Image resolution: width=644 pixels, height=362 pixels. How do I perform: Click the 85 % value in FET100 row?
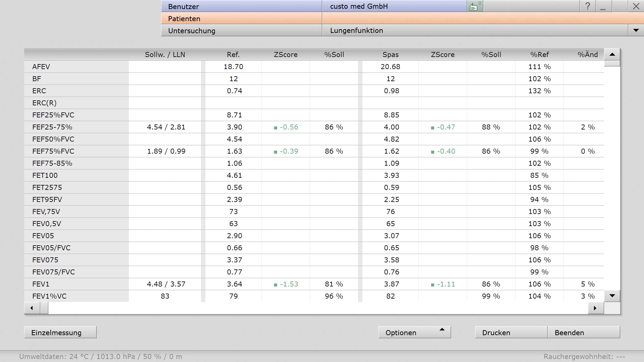539,175
